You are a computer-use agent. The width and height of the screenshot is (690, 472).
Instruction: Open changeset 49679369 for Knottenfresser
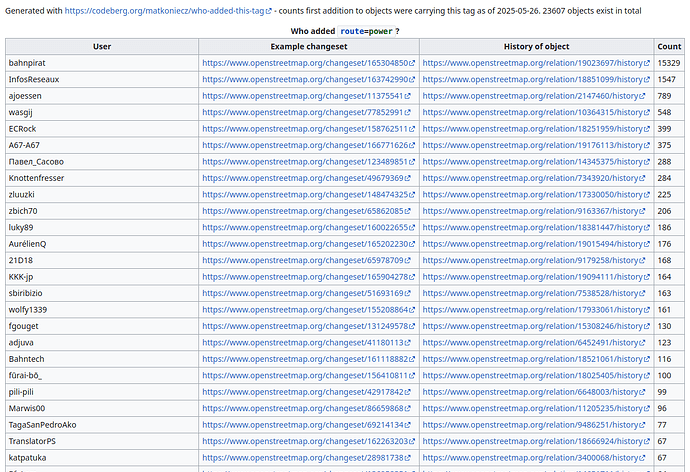pyautogui.click(x=306, y=178)
